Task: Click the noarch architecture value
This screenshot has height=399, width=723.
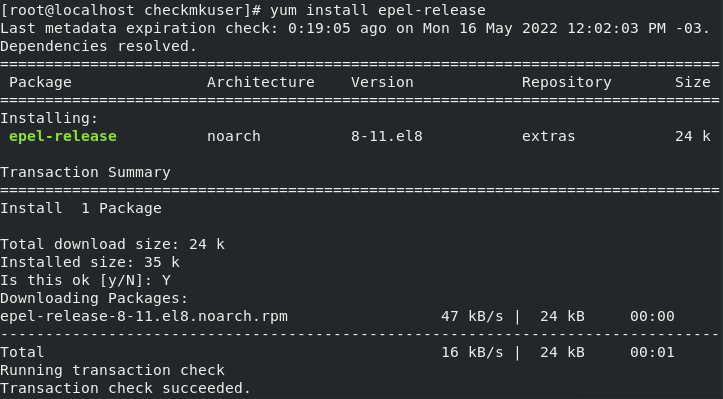Action: coord(234,137)
